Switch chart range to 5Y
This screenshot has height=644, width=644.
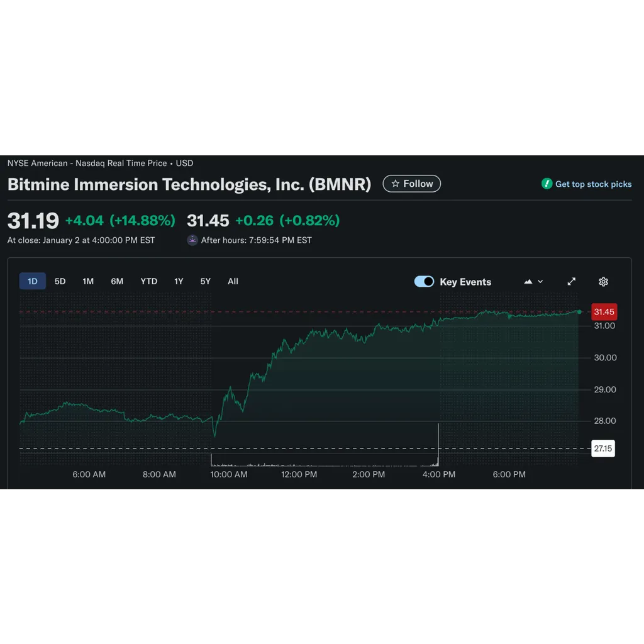(206, 281)
